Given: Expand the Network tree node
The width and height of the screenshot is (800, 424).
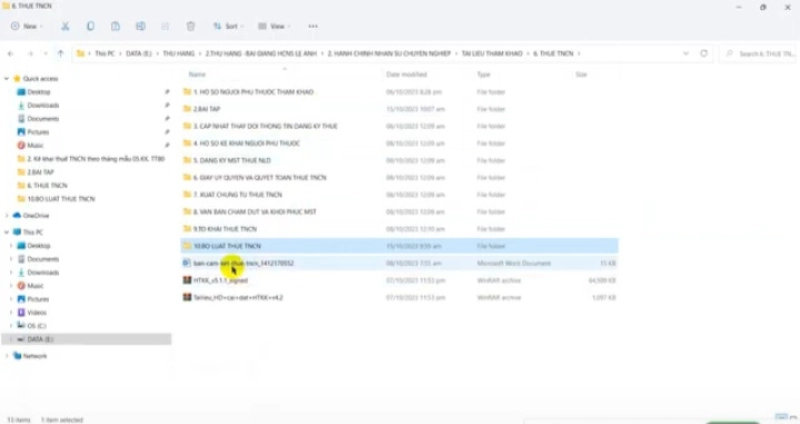Looking at the screenshot, I should point(8,355).
